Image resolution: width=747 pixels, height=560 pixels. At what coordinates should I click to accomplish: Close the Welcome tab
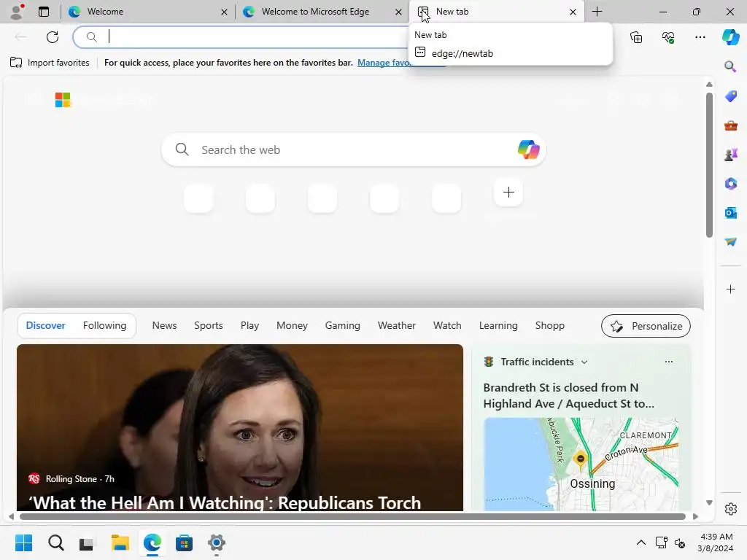point(224,12)
